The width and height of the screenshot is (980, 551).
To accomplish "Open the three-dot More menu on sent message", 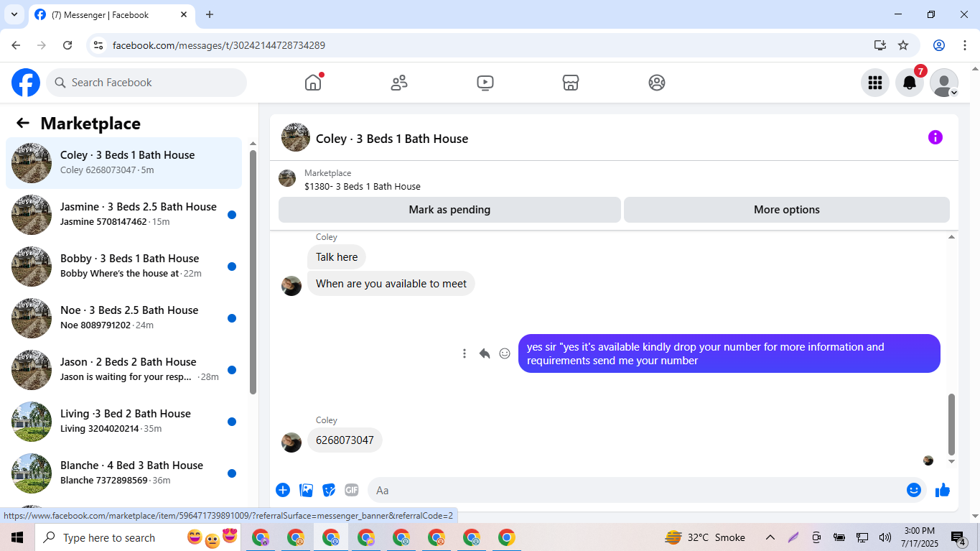I will pyautogui.click(x=465, y=353).
